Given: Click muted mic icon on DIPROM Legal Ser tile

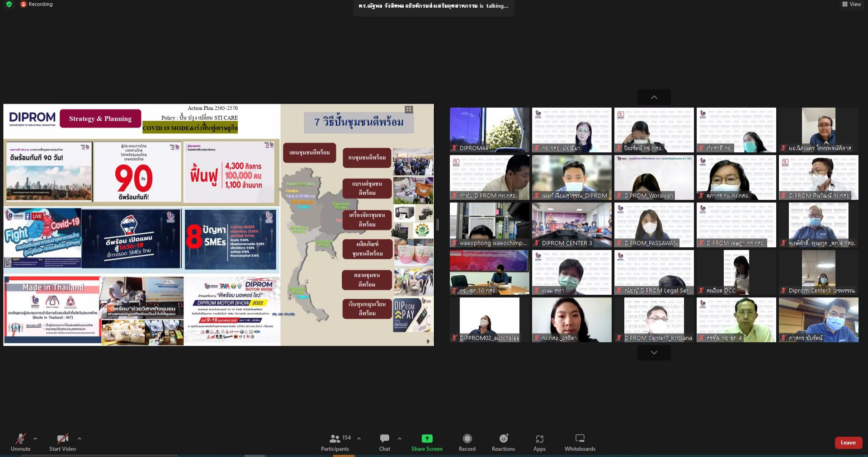Looking at the screenshot, I should click(x=619, y=290).
